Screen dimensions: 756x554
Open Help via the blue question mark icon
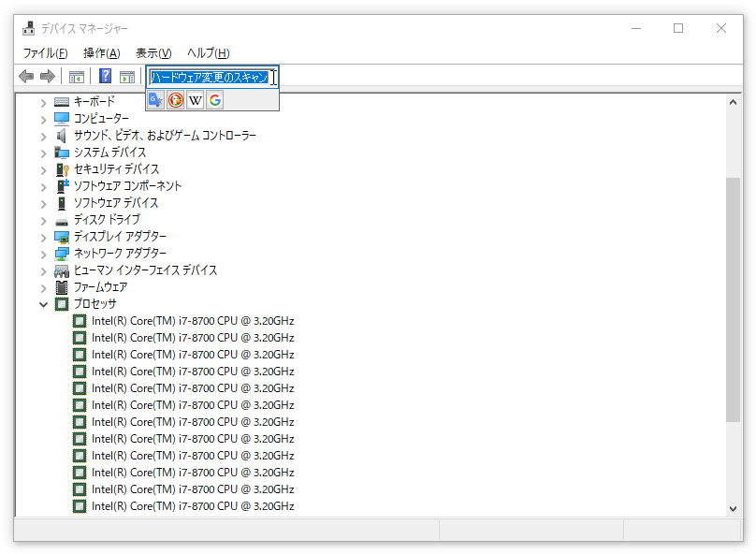click(105, 76)
